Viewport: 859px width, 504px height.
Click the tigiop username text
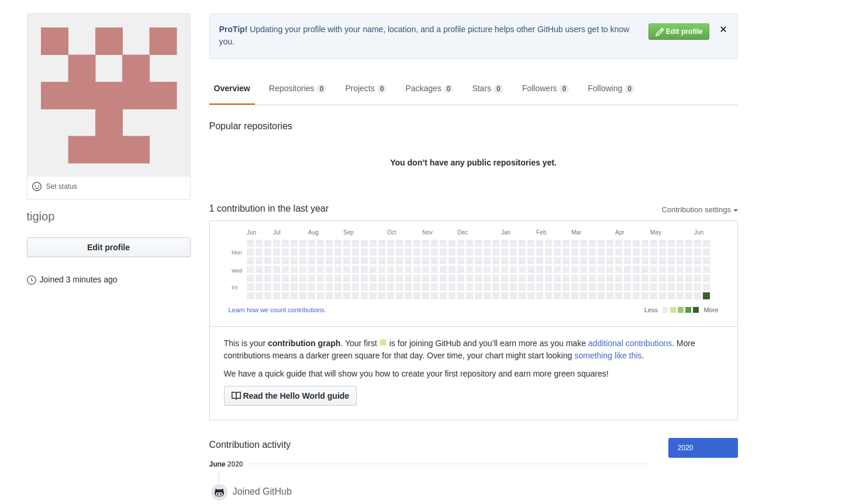41,216
